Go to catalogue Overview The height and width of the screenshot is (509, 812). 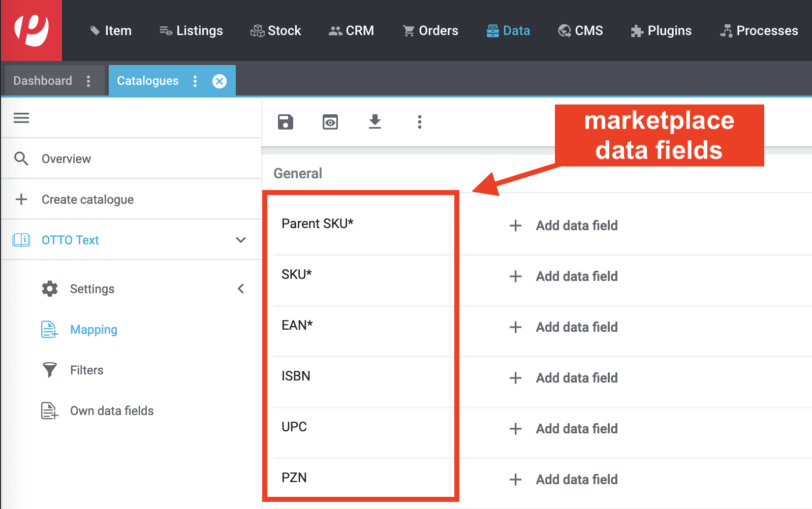pyautogui.click(x=66, y=159)
